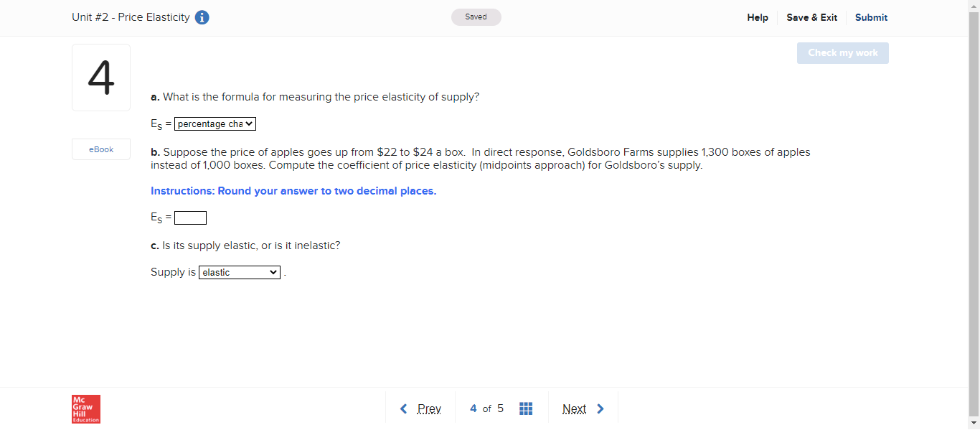
Task: Advance to the next question via Next
Action: pos(575,408)
